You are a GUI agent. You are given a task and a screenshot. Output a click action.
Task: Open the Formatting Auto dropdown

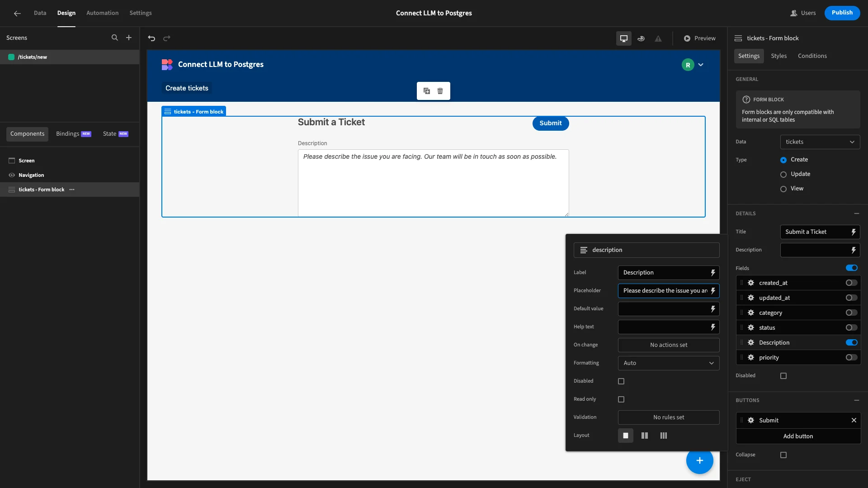point(669,363)
